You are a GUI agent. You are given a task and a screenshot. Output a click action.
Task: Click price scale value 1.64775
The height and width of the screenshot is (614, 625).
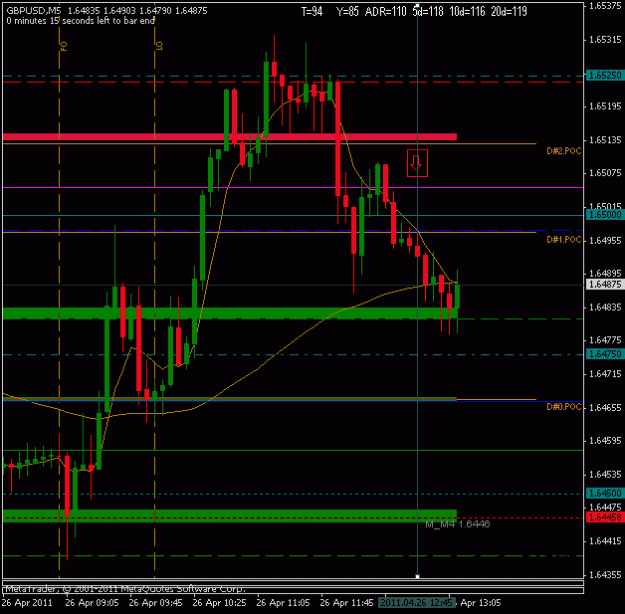605,340
